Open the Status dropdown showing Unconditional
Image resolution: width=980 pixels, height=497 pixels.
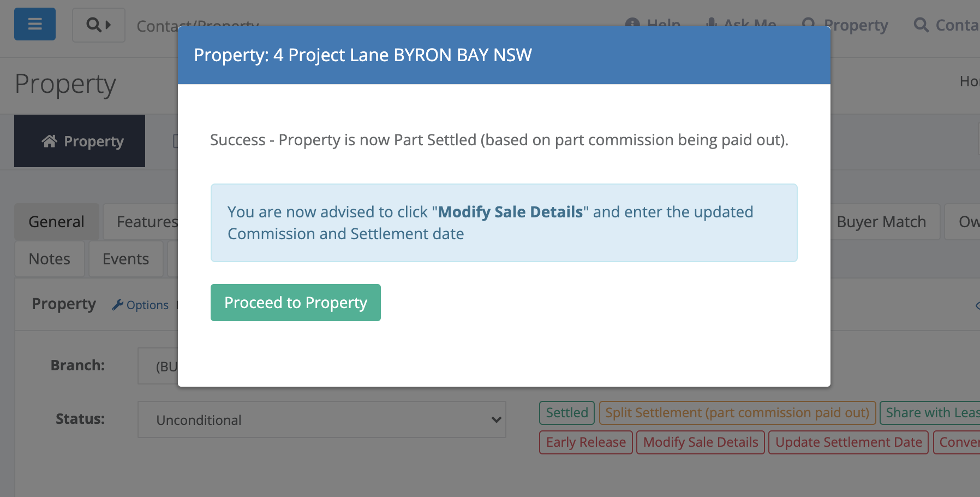point(322,419)
